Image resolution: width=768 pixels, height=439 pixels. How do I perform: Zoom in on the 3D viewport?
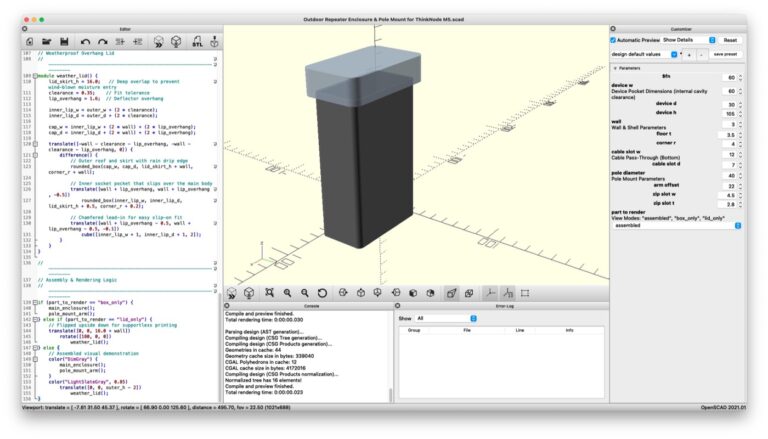click(x=287, y=293)
